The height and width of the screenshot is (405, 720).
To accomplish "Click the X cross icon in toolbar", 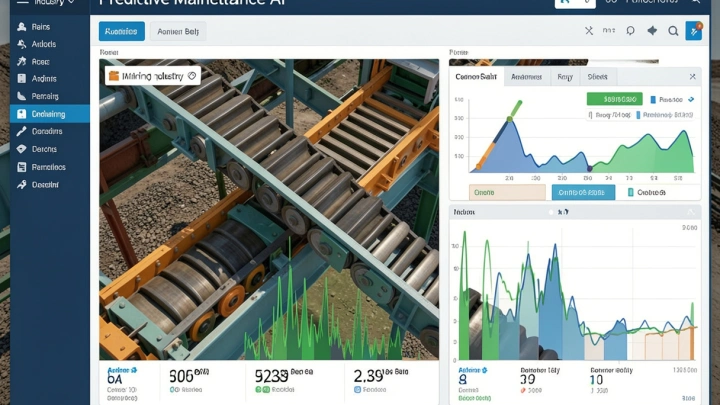I will 589,31.
